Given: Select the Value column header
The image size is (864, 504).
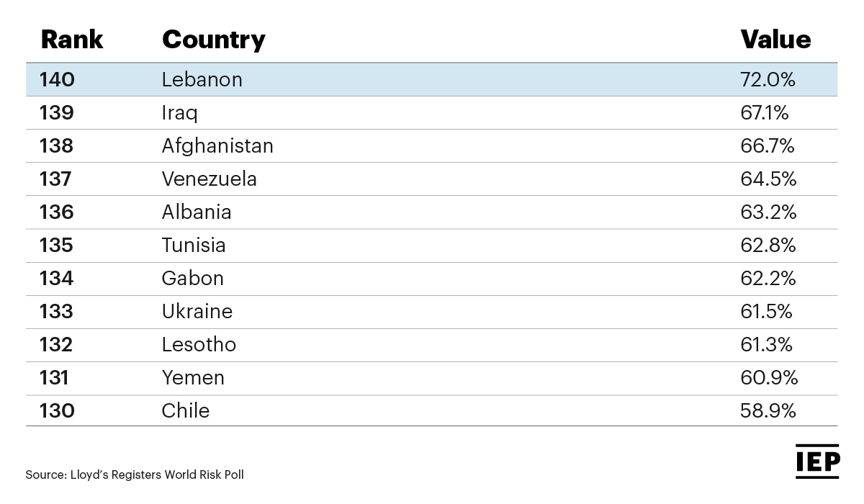Looking at the screenshot, I should click(775, 39).
